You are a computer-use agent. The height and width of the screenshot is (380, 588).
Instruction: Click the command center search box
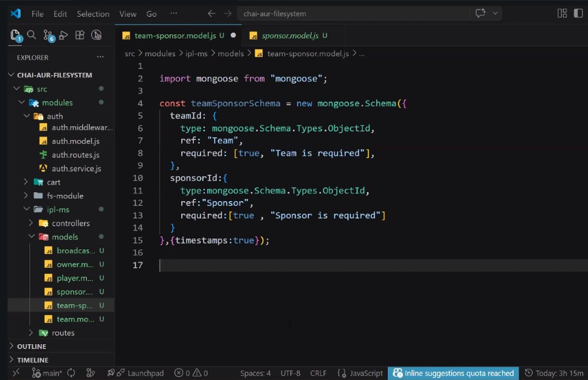tap(353, 14)
